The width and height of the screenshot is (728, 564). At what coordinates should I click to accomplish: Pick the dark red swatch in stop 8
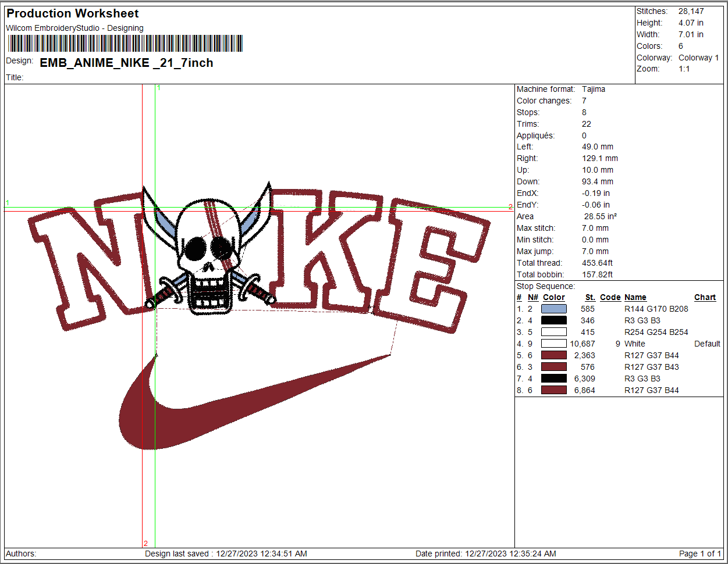553,390
